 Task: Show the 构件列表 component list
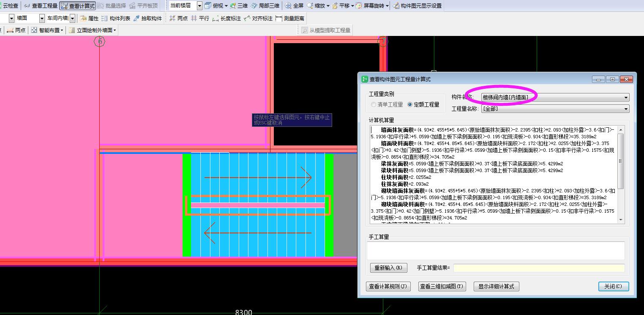116,18
